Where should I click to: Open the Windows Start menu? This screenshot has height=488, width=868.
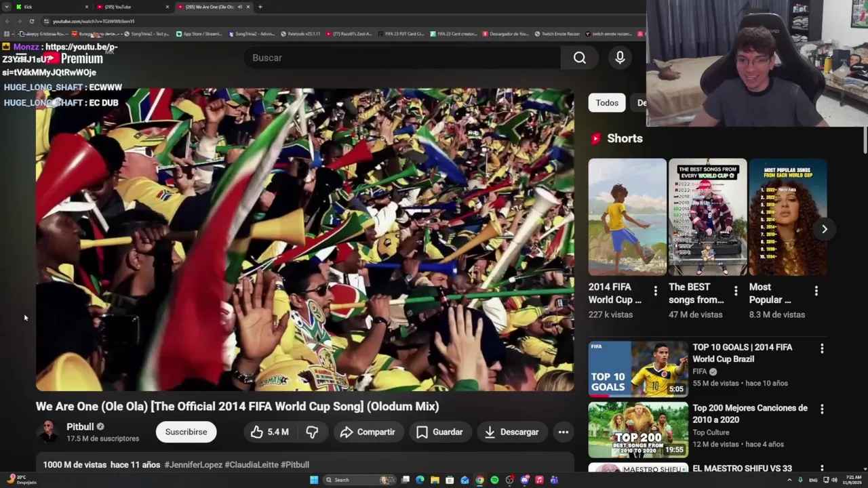[314, 480]
